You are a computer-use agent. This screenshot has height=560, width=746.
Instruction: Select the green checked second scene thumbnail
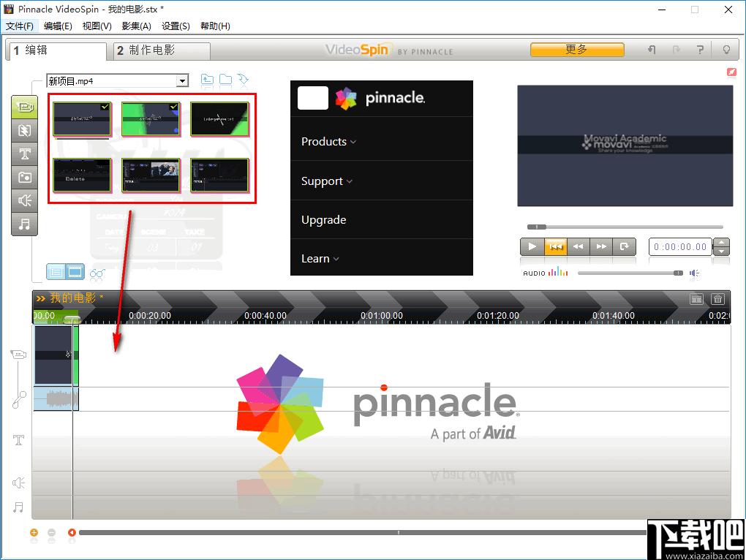pyautogui.click(x=151, y=119)
